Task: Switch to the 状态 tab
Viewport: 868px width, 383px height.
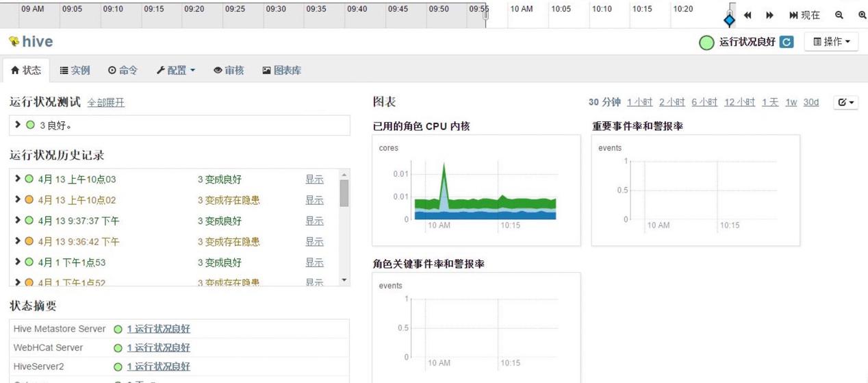Action: (26, 70)
